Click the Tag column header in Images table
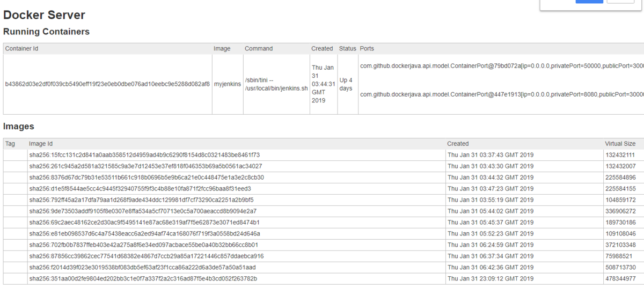The height and width of the screenshot is (288, 644). 10,144
